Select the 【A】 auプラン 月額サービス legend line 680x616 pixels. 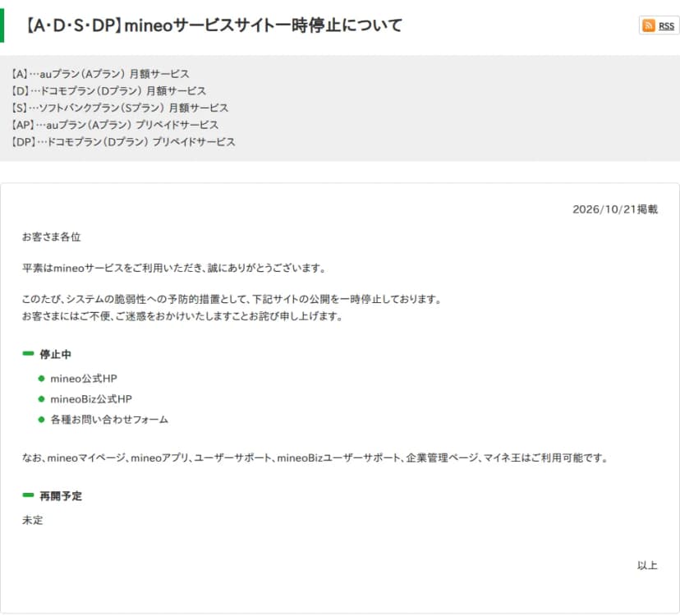tap(100, 74)
